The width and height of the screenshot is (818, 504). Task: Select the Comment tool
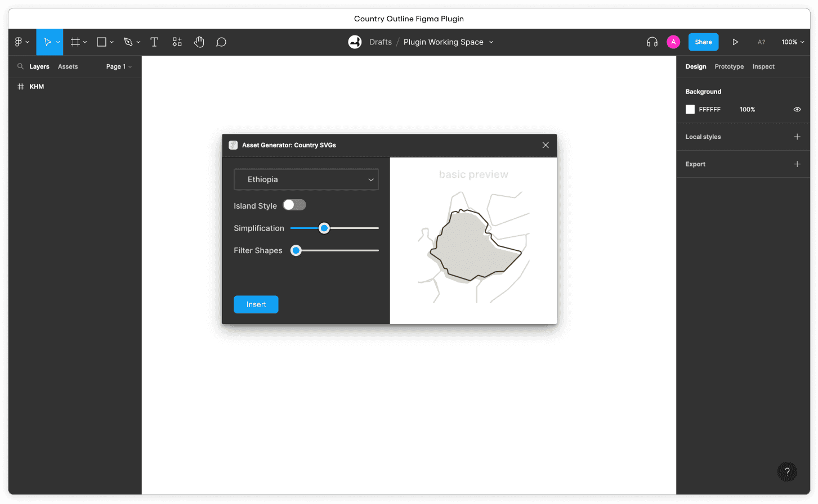point(221,42)
